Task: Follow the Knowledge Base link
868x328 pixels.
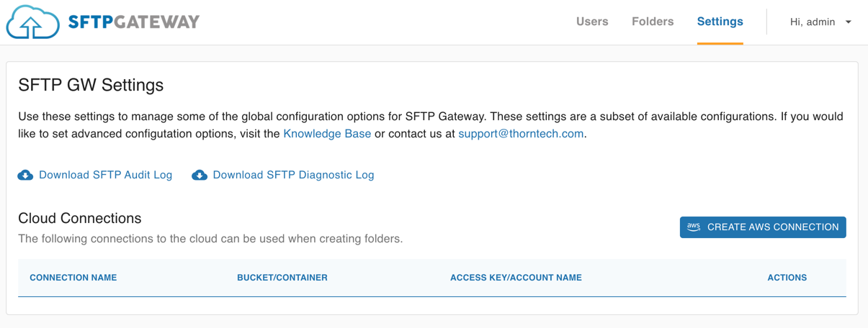Action: (x=327, y=134)
